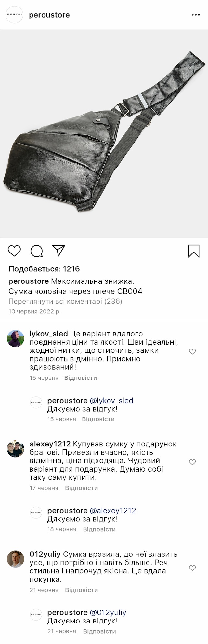Open alexey1212's profile picture
208x644 pixels.
pos(16,449)
